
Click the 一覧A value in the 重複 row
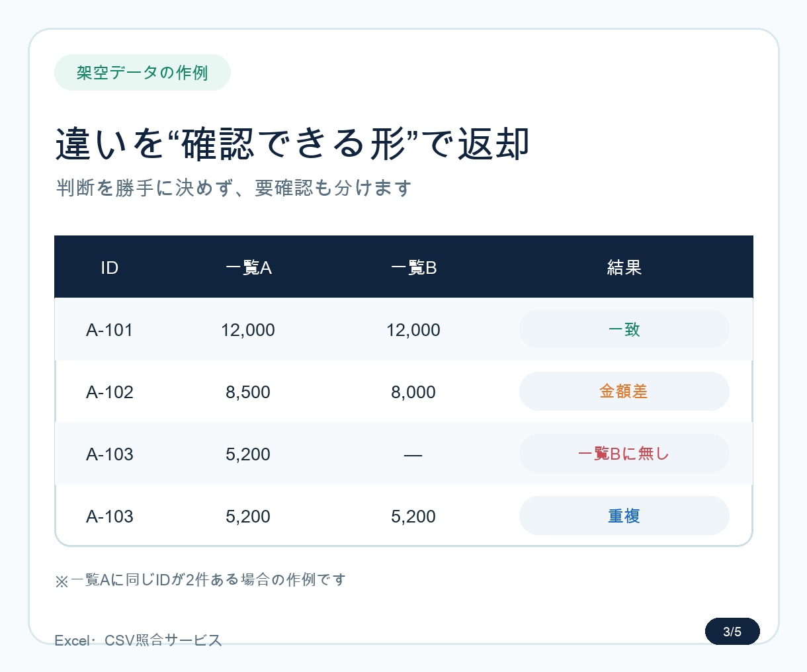(248, 517)
